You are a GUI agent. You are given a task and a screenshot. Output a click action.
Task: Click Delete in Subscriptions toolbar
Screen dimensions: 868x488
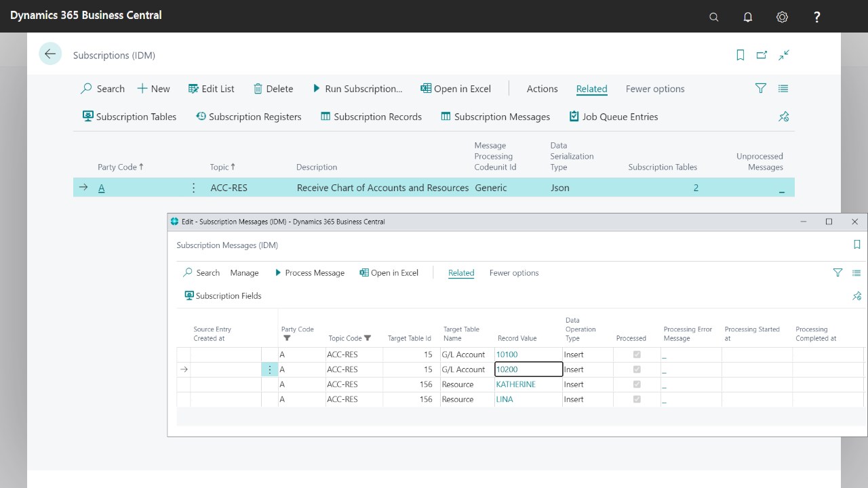[x=273, y=89]
